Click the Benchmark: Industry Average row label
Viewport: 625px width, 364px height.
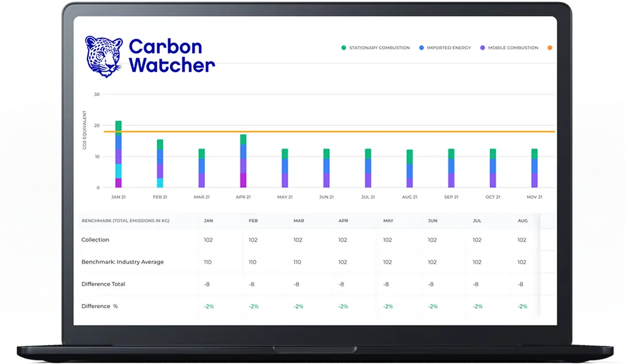[x=122, y=262]
